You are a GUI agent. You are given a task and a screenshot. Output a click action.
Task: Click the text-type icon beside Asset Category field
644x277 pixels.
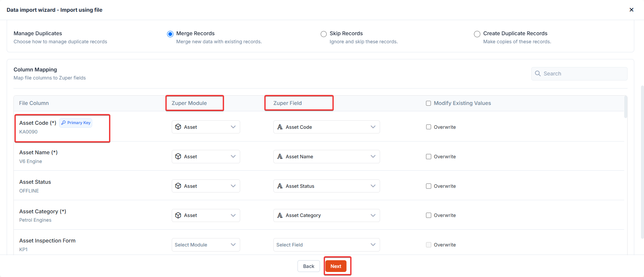[280, 215]
